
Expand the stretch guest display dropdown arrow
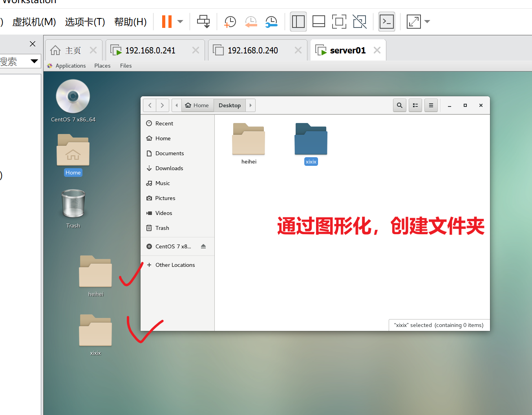(427, 22)
